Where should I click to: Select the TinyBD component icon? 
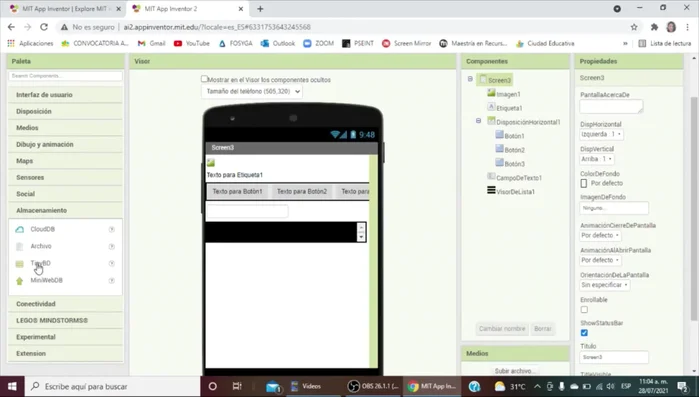click(20, 264)
